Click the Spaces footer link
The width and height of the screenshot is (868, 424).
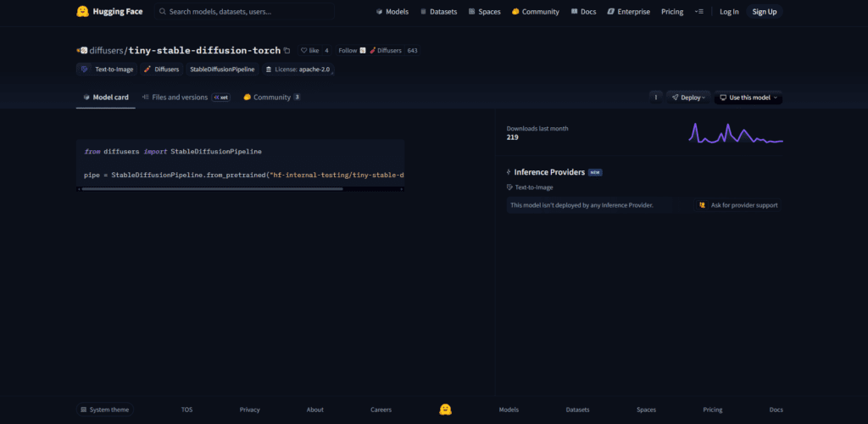(646, 410)
